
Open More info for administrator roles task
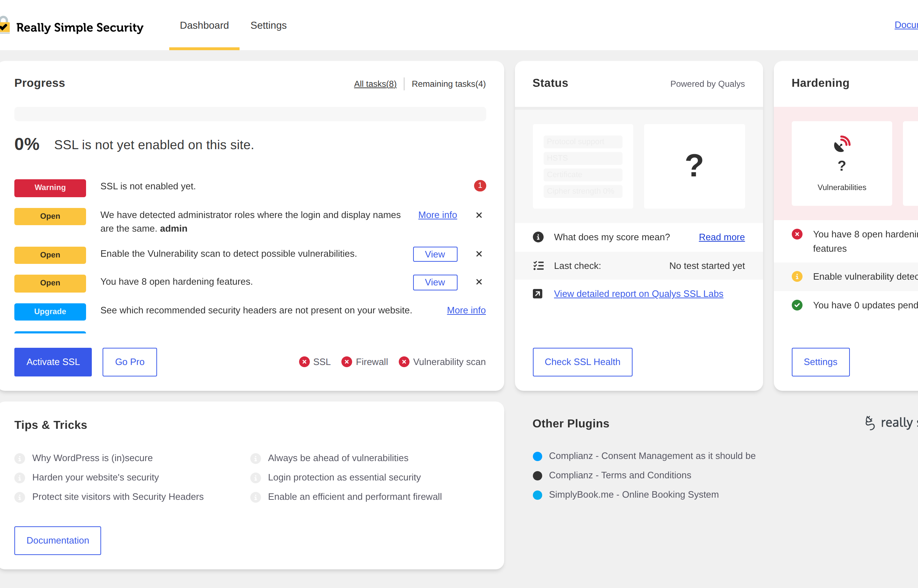point(437,215)
